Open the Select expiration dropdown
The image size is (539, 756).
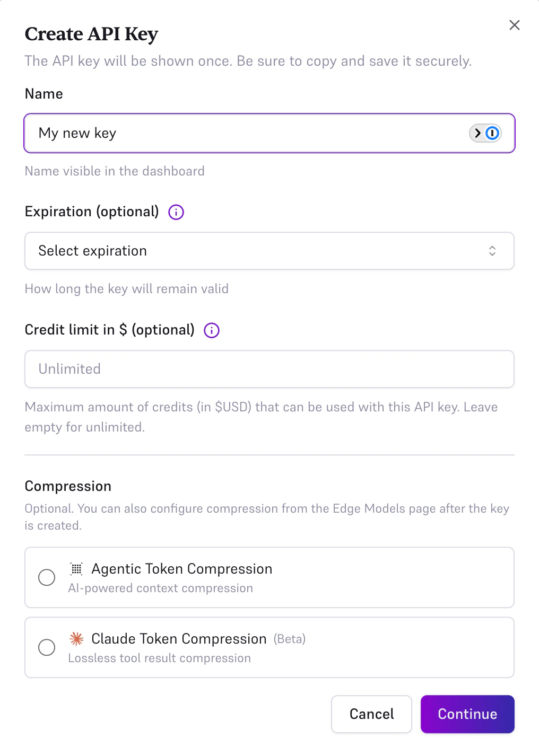[x=269, y=251]
